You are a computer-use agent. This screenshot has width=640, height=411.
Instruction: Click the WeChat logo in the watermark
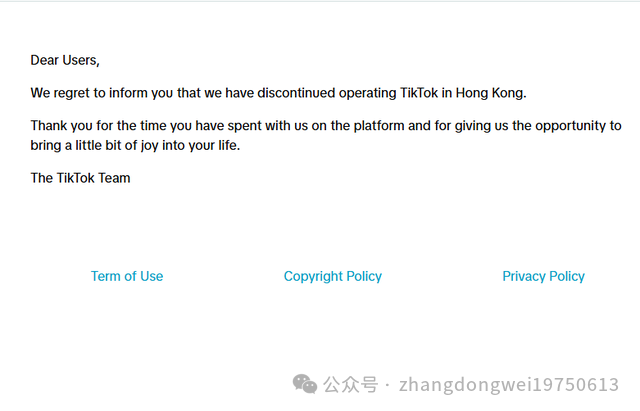(x=304, y=384)
